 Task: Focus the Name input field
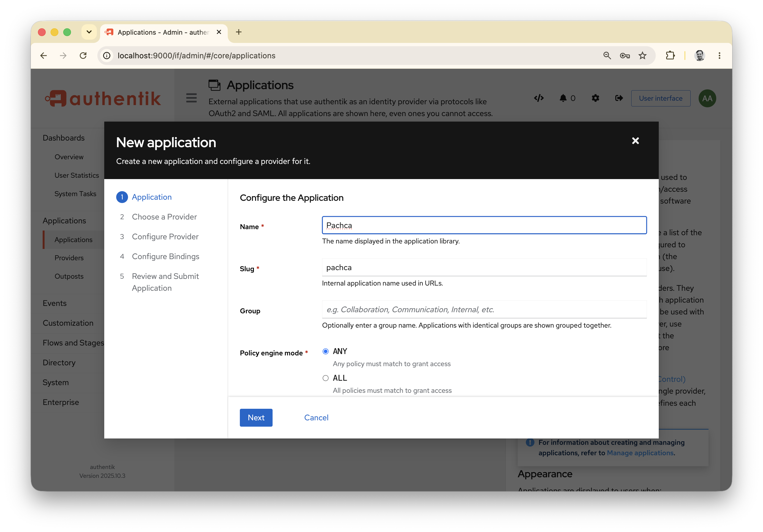(484, 225)
